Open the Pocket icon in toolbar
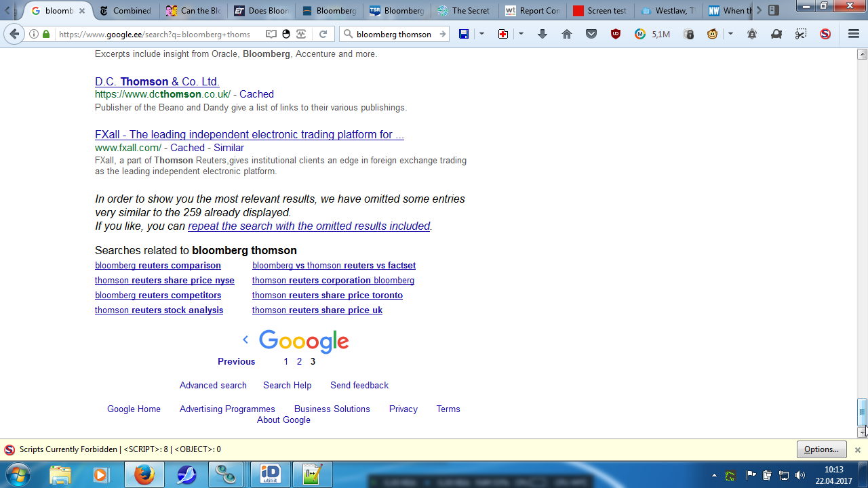 click(x=591, y=34)
